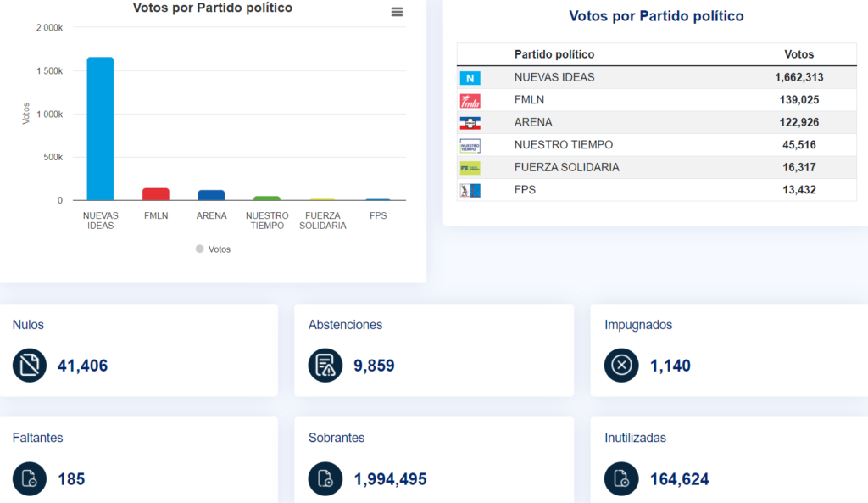Click the NUEVAS IDEAS x-axis label
This screenshot has width=868, height=503.
point(100,221)
